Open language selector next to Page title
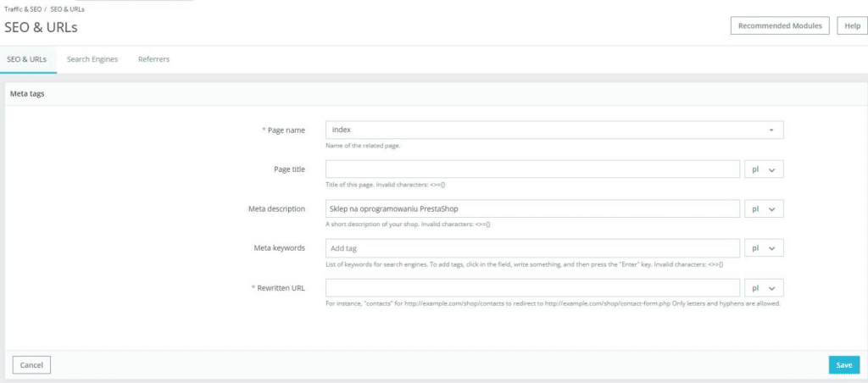 (x=763, y=169)
